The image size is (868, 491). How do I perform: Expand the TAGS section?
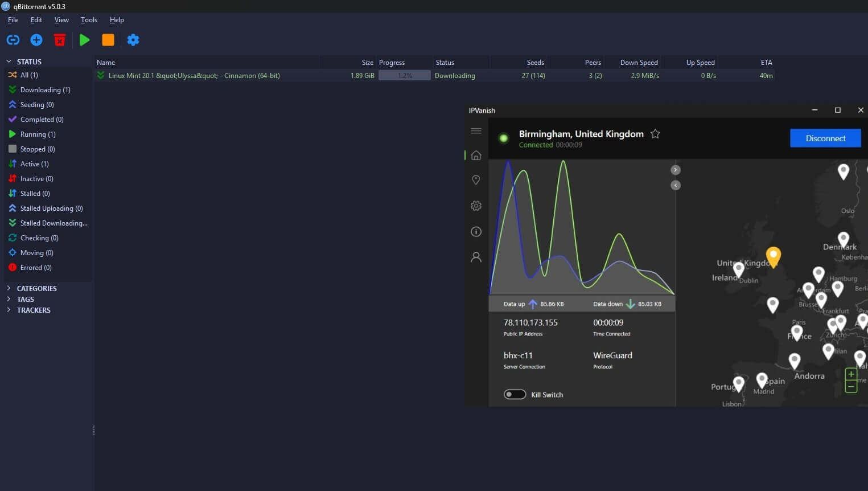(9, 299)
